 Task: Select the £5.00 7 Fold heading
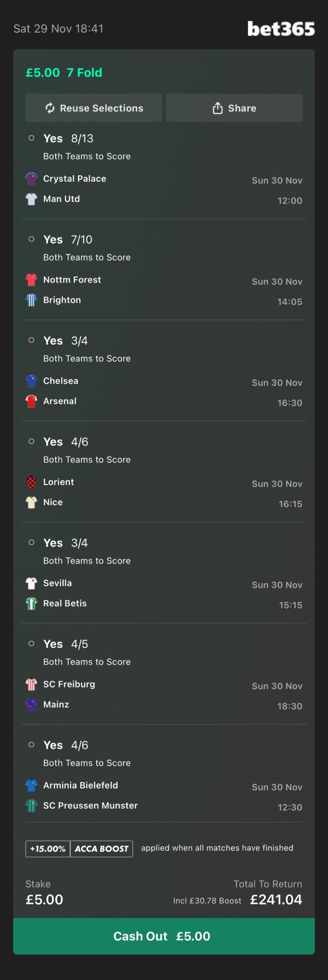pyautogui.click(x=64, y=72)
